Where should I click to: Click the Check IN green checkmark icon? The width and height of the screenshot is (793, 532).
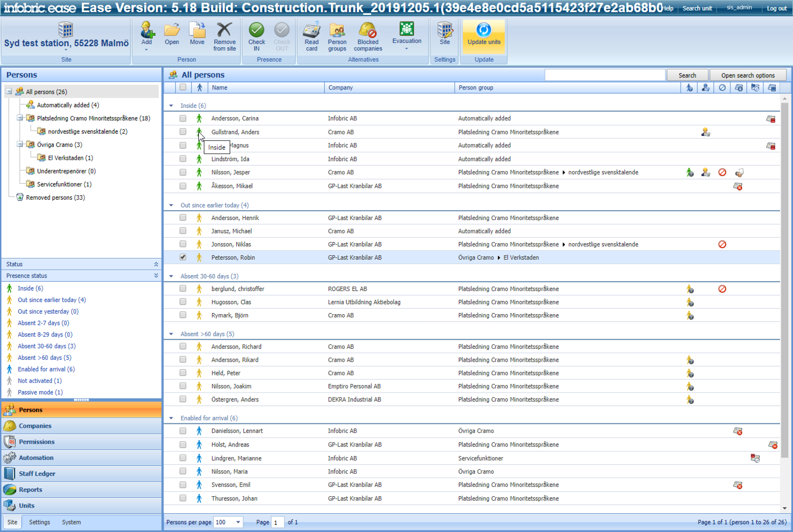pos(256,30)
